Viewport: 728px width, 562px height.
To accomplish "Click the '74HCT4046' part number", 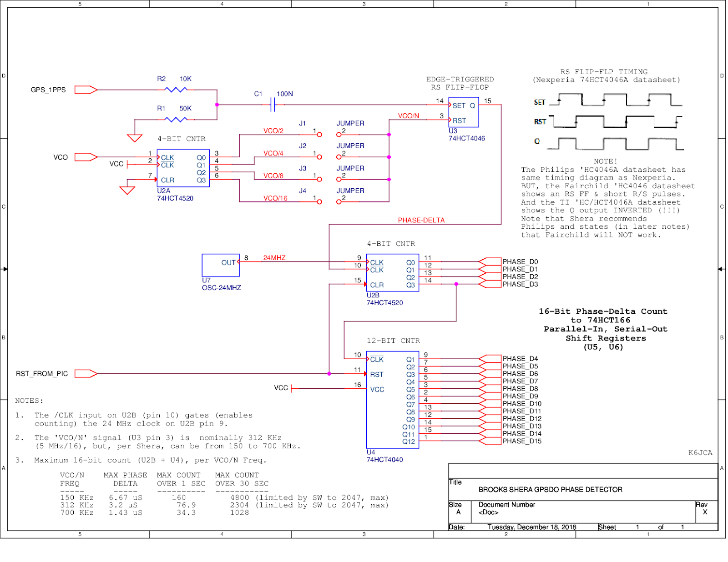I will (x=467, y=138).
